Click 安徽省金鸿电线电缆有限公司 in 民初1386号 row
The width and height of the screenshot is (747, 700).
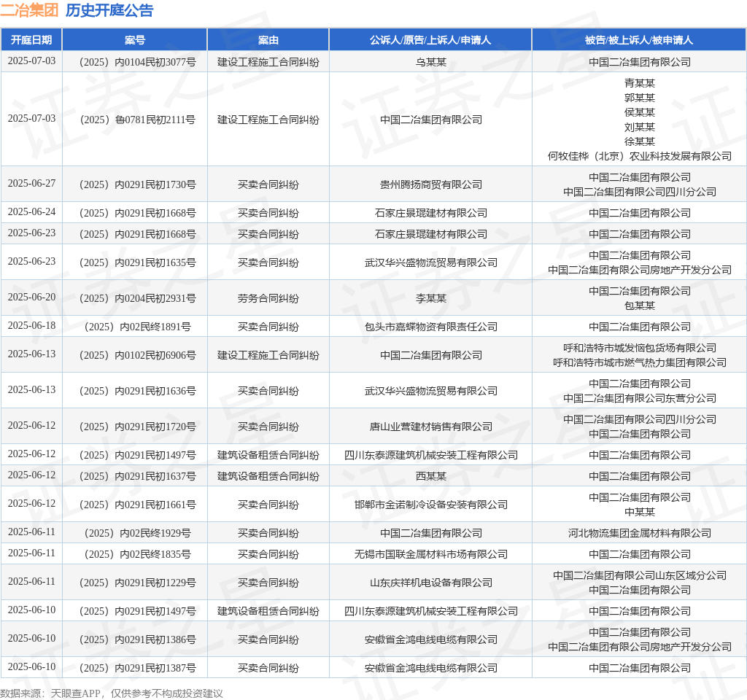coord(430,639)
